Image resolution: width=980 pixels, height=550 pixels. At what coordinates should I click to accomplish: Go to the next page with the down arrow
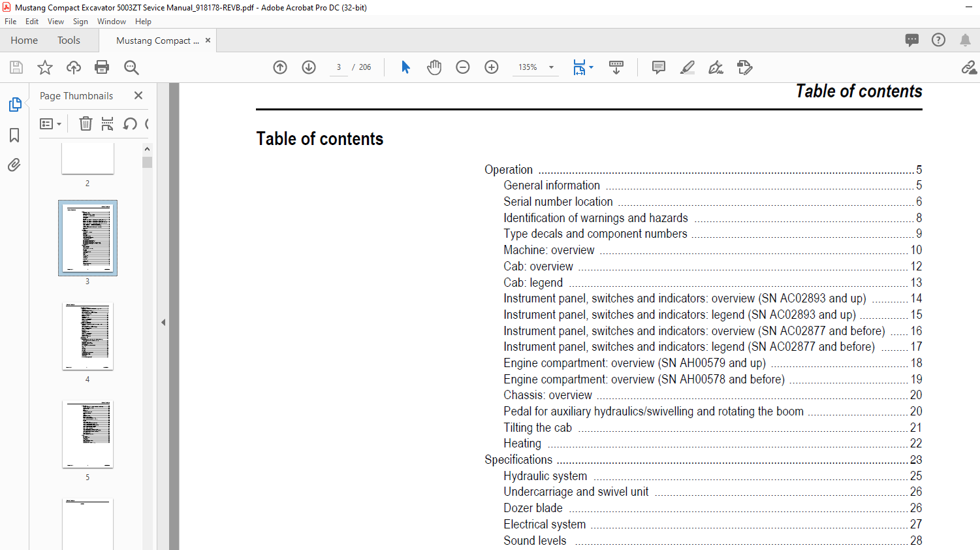pyautogui.click(x=309, y=67)
